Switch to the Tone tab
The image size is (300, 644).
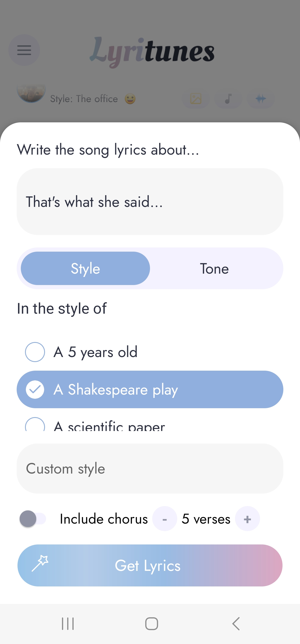pos(214,268)
